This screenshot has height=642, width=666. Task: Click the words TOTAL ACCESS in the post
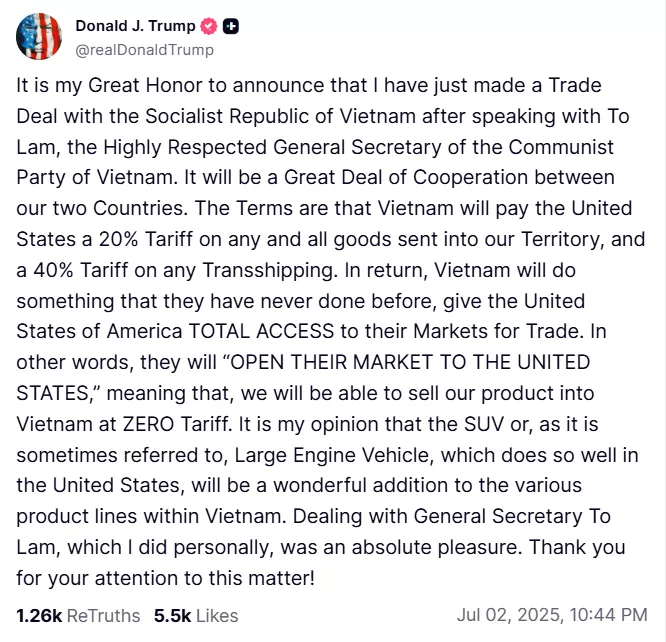261,331
